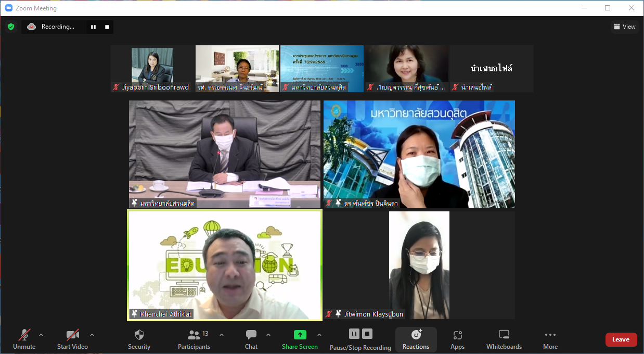This screenshot has width=644, height=354.
Task: Open the Chat panel
Action: pyautogui.click(x=251, y=339)
